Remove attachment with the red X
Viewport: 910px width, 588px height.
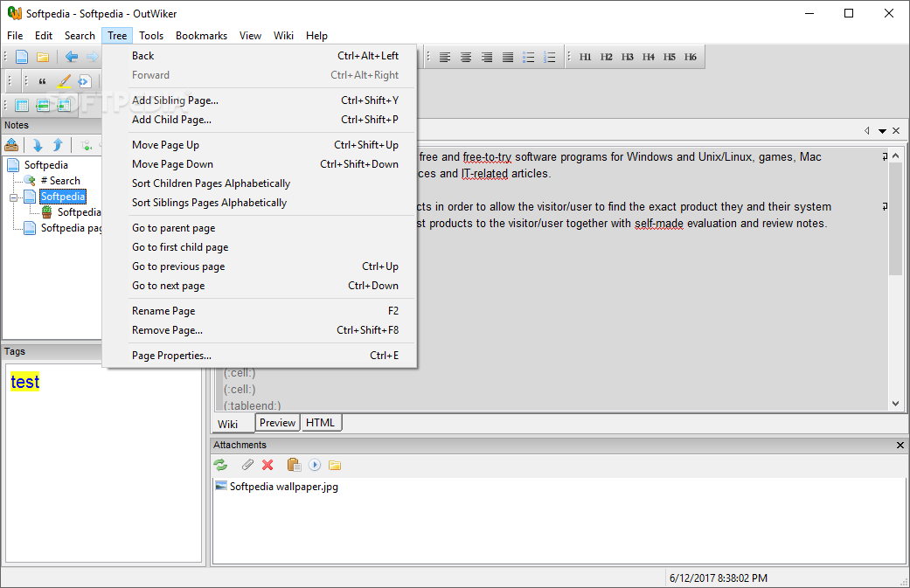click(x=267, y=465)
